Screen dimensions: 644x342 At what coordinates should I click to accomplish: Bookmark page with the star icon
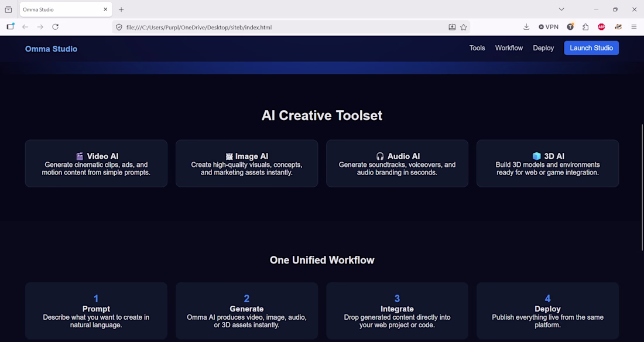(464, 27)
